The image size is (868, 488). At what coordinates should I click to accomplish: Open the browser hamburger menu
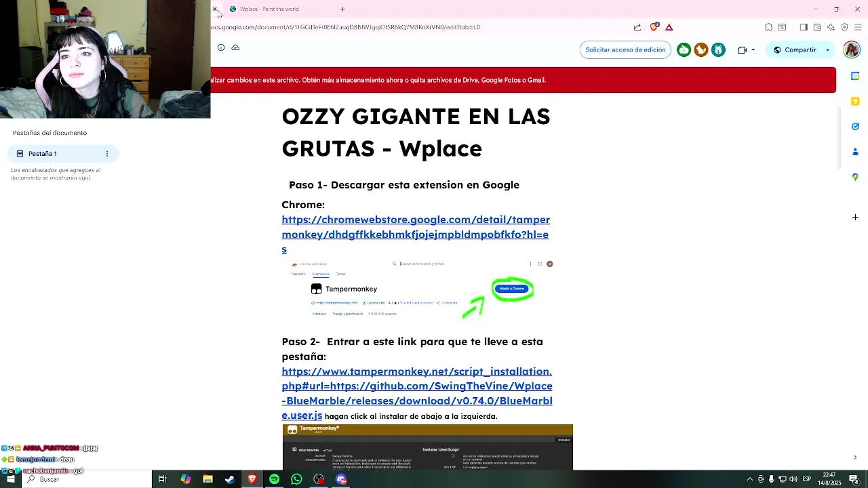tap(856, 27)
